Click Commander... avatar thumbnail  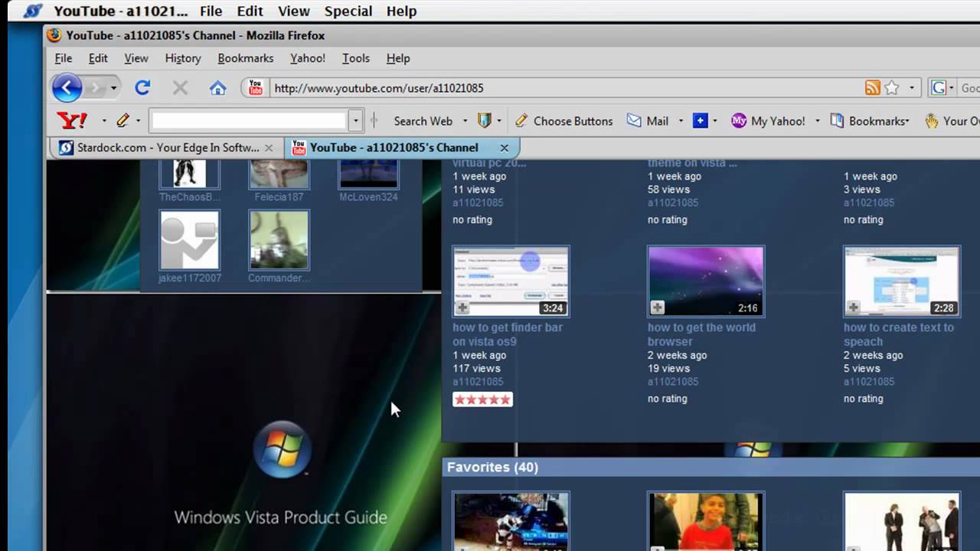tap(279, 240)
